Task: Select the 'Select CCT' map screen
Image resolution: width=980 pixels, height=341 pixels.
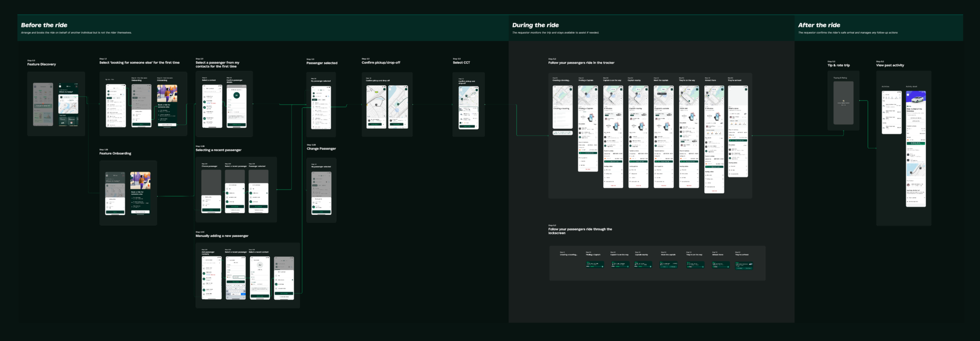Action: 468,107
